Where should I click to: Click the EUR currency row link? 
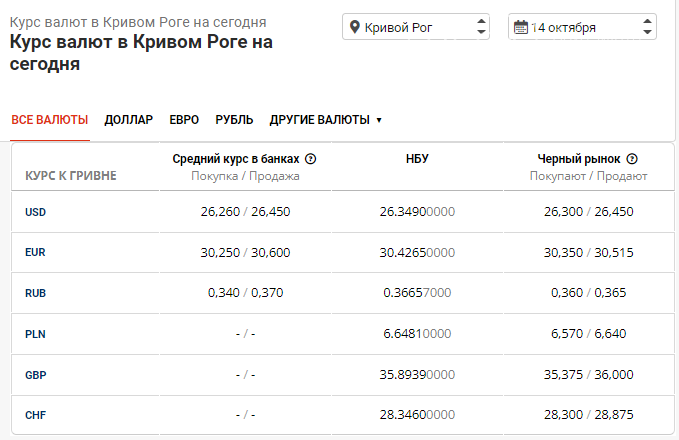tap(36, 253)
